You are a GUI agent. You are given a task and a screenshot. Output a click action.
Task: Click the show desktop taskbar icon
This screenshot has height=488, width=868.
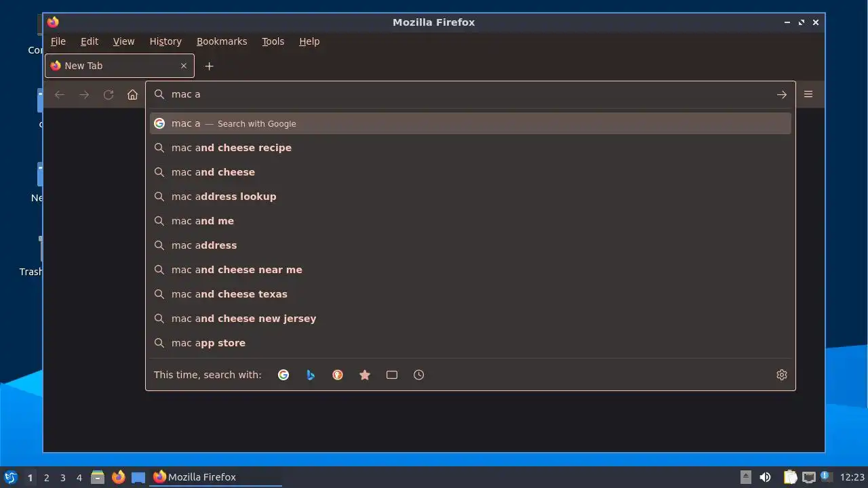(x=138, y=477)
